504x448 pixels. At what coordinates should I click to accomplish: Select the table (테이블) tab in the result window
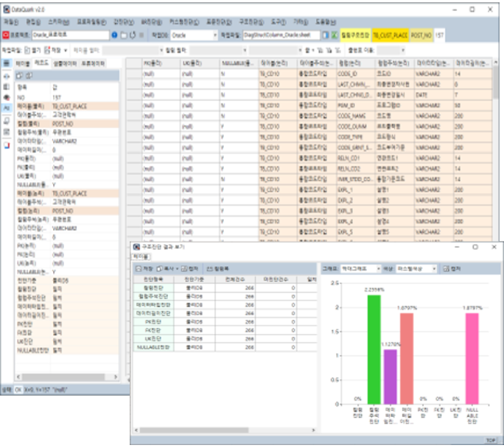click(x=141, y=256)
